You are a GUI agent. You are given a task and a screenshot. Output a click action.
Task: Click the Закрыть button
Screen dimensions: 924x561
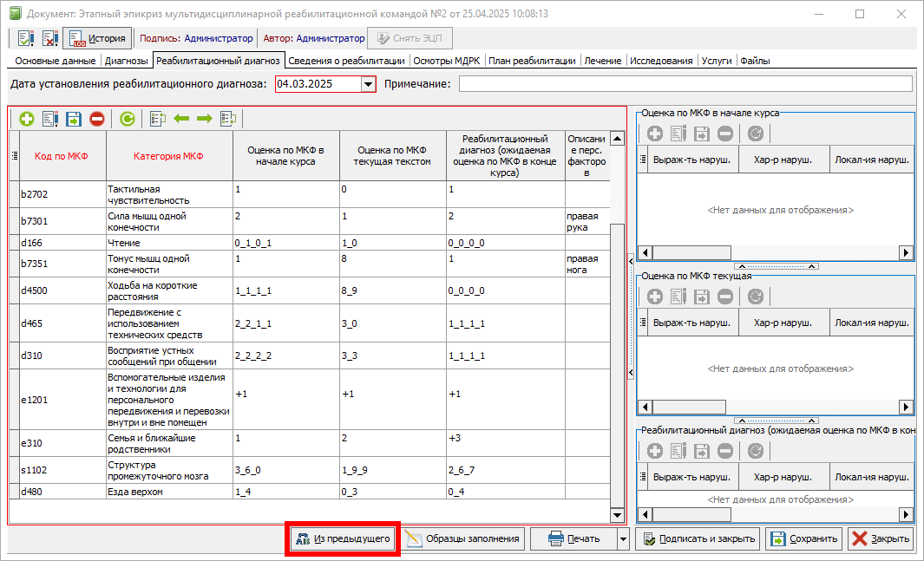point(881,538)
